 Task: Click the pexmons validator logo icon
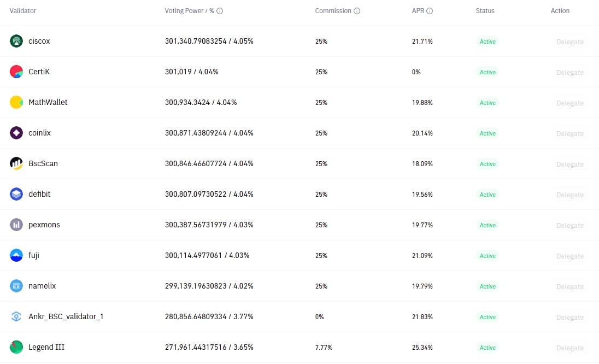click(16, 225)
